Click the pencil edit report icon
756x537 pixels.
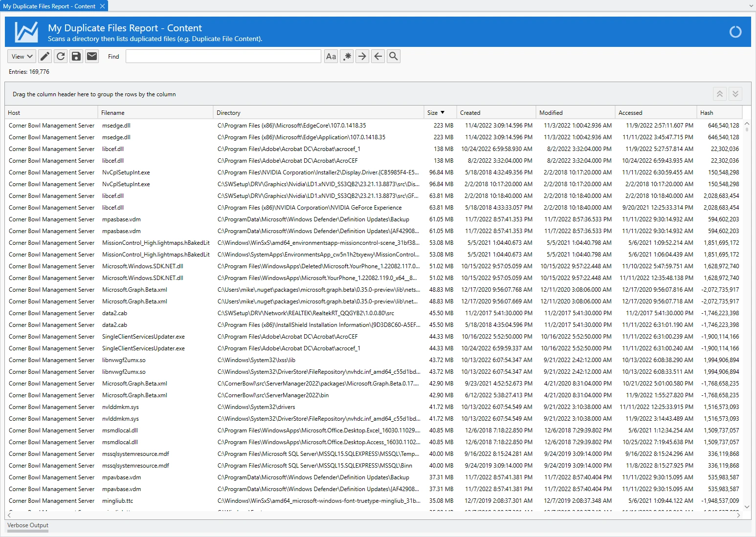(45, 56)
